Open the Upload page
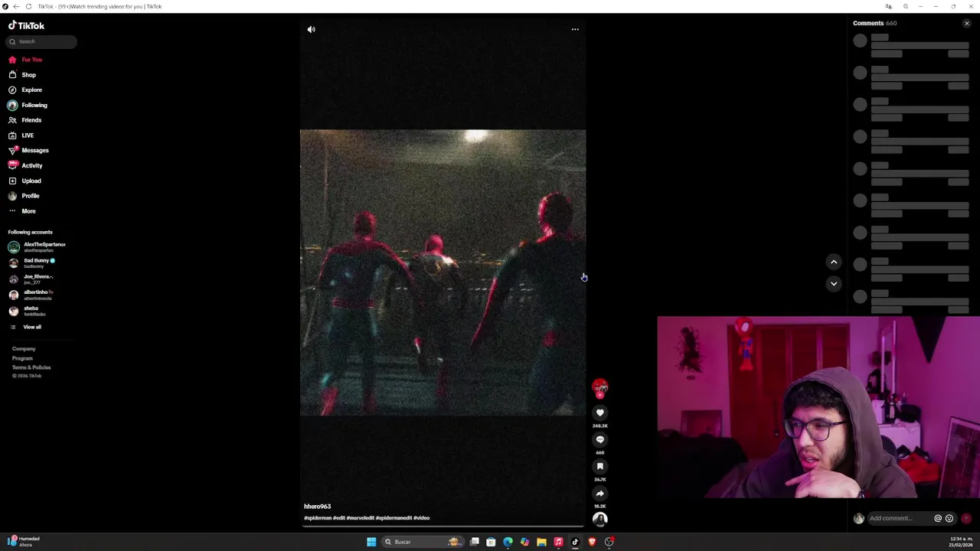980x551 pixels. pyautogui.click(x=25, y=181)
